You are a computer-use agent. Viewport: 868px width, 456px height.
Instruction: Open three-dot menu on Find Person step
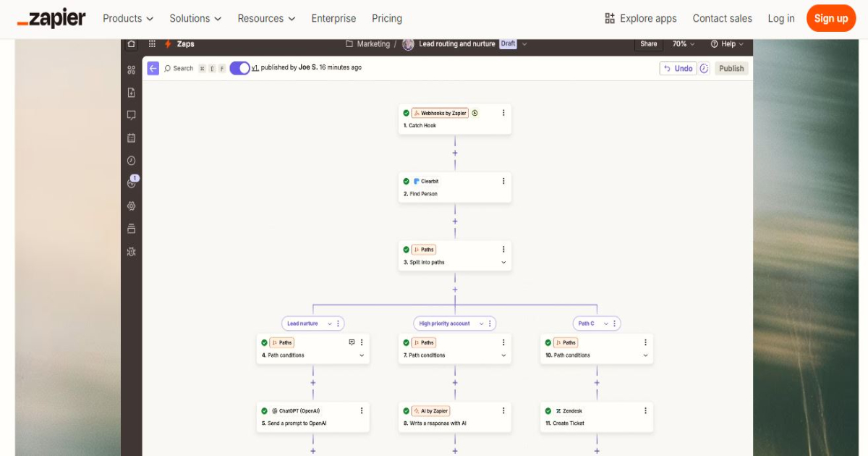(x=503, y=181)
